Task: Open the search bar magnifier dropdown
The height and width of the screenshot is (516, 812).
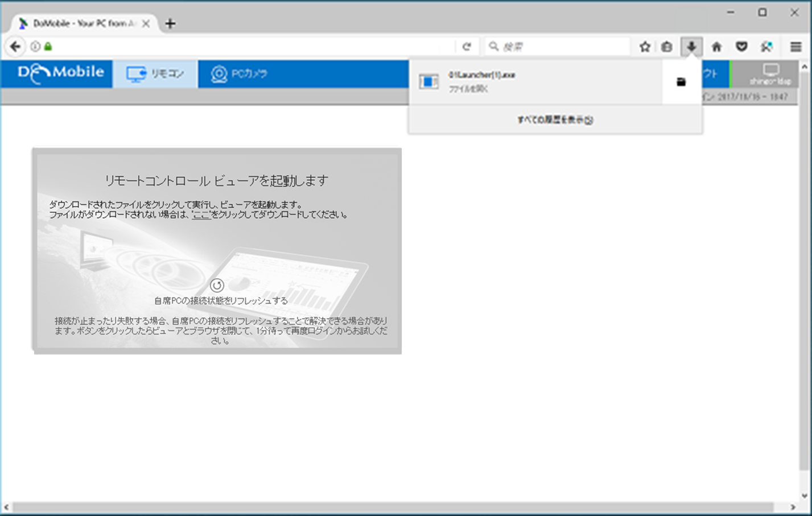Action: tap(493, 46)
